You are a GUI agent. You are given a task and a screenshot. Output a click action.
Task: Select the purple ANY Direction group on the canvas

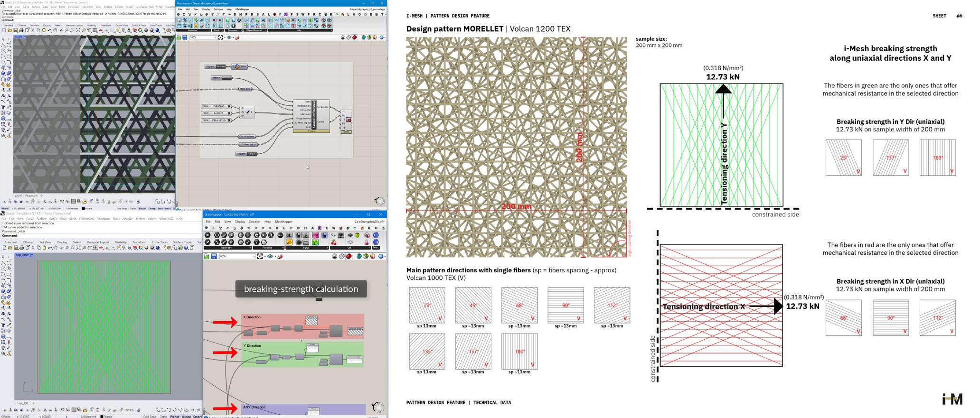coord(303,409)
